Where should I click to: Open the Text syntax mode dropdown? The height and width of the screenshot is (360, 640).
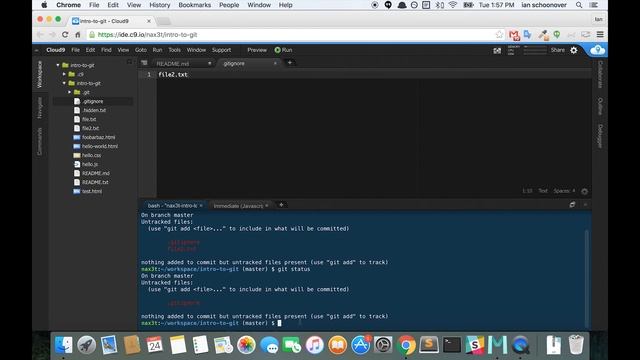542,191
